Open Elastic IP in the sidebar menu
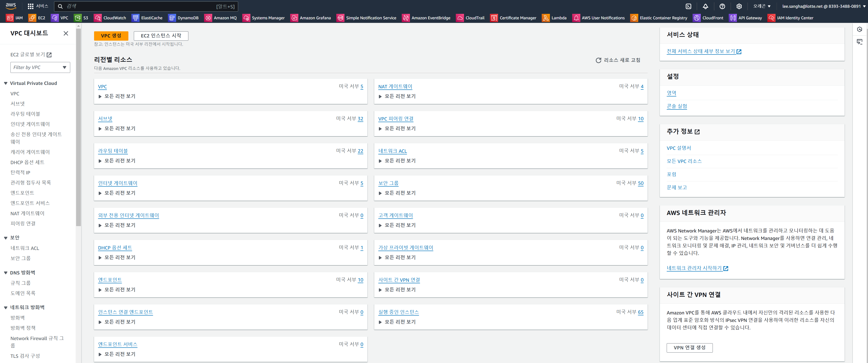This screenshot has width=868, height=363. coord(20,172)
